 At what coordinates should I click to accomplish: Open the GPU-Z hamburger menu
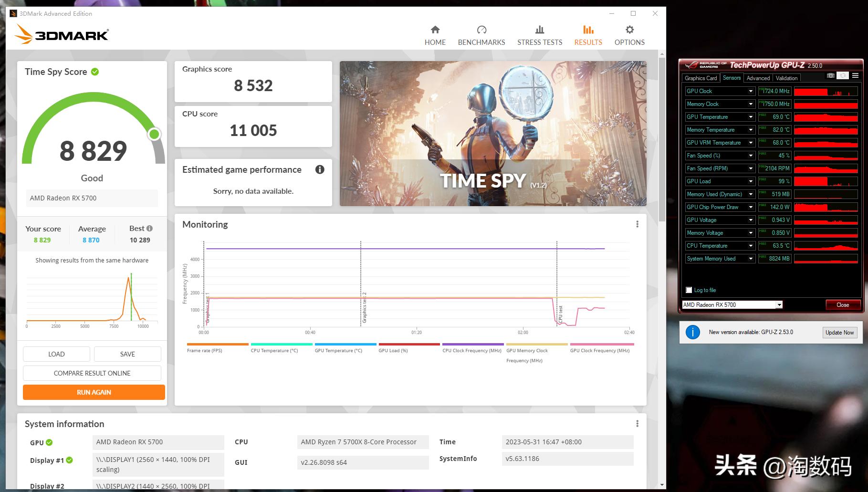855,76
